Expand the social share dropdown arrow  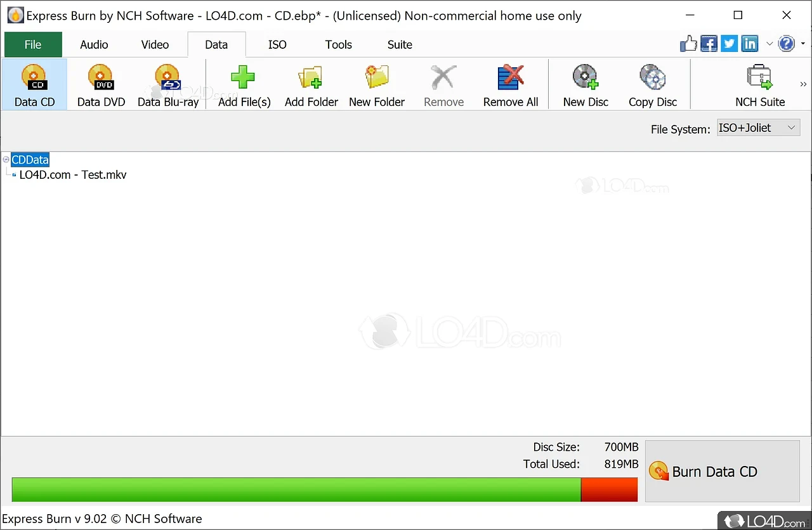(769, 44)
